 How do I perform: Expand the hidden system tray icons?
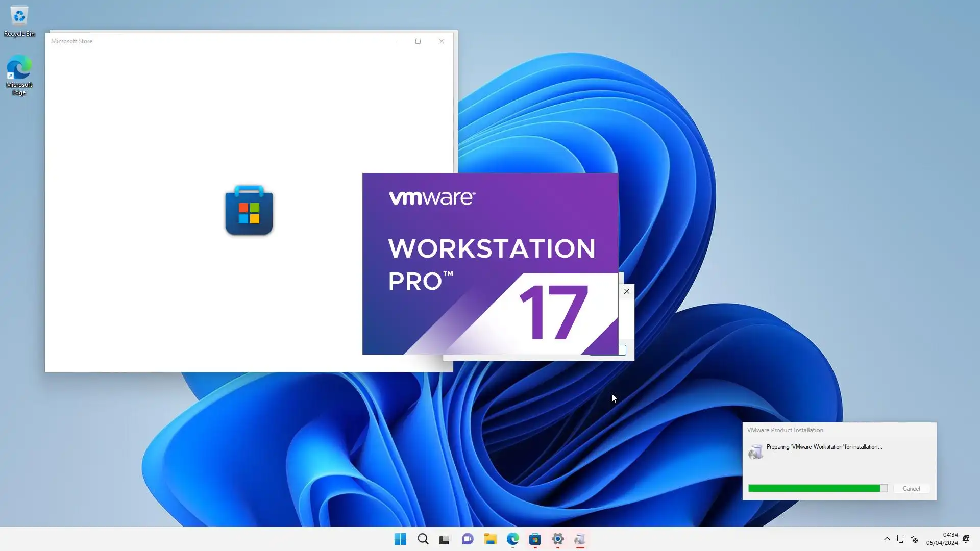(x=887, y=539)
